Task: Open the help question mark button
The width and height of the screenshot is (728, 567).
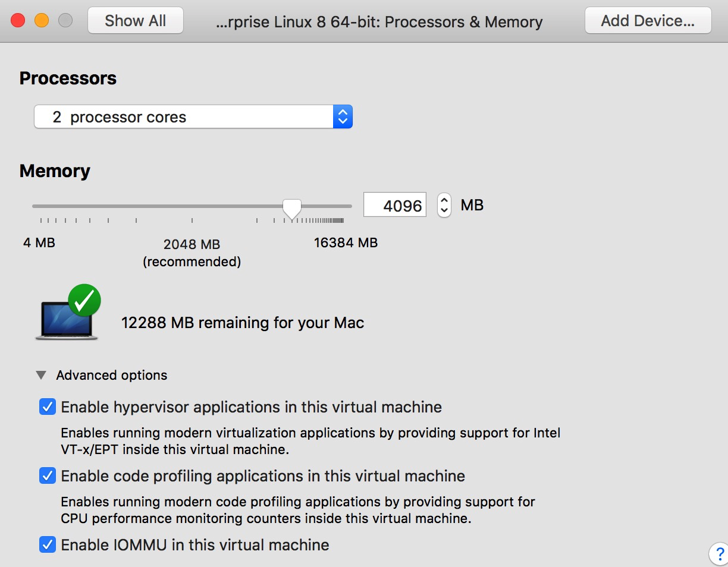Action: point(720,554)
